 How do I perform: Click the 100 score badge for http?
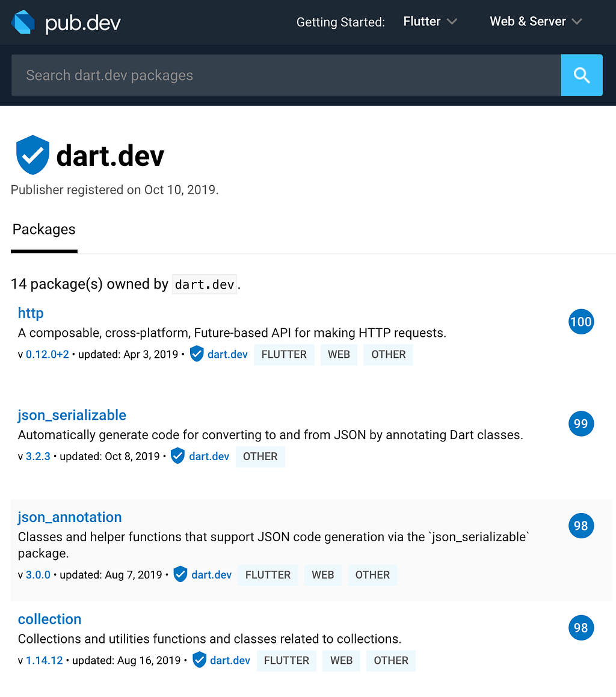tap(581, 321)
